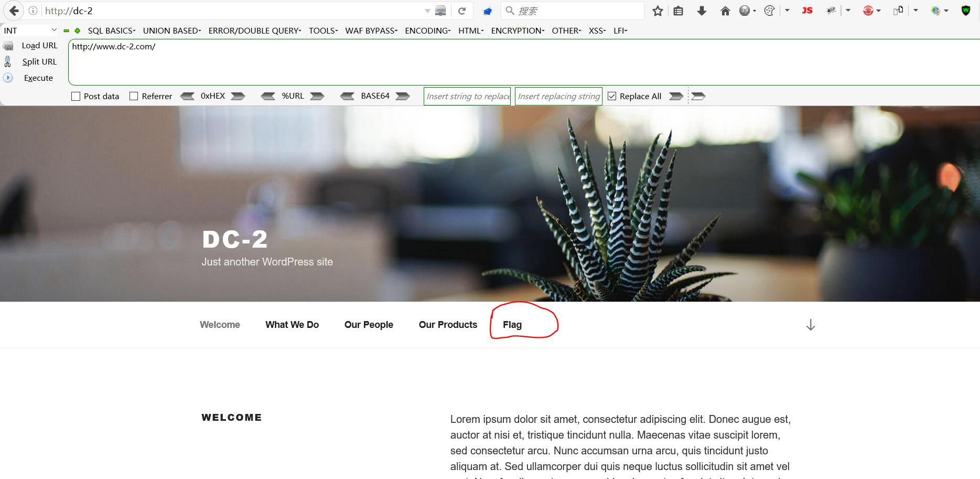Open the Our Products page link
This screenshot has width=980, height=479.
(x=448, y=324)
